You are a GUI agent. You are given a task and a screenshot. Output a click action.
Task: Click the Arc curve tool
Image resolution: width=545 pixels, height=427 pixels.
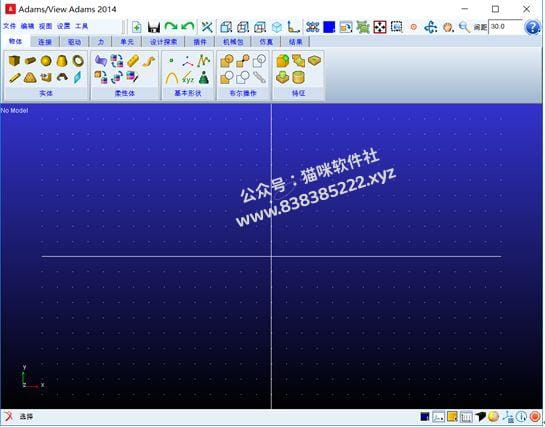tap(172, 78)
